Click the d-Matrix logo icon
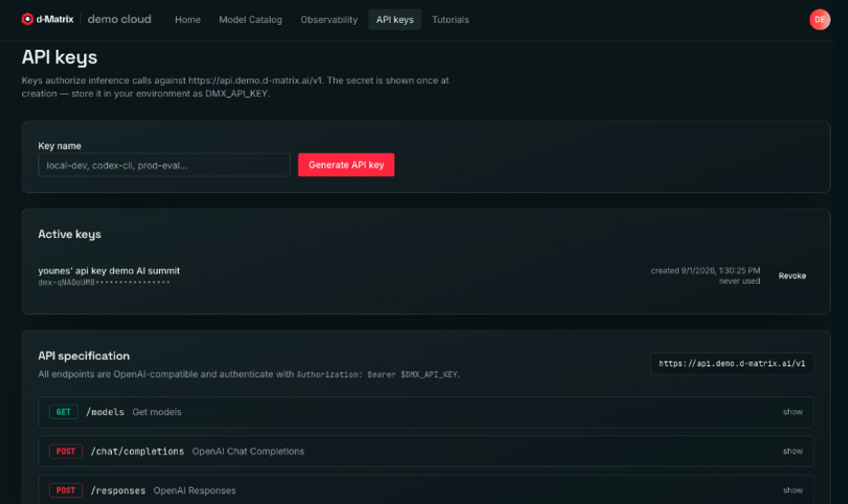The image size is (848, 504). (27, 19)
